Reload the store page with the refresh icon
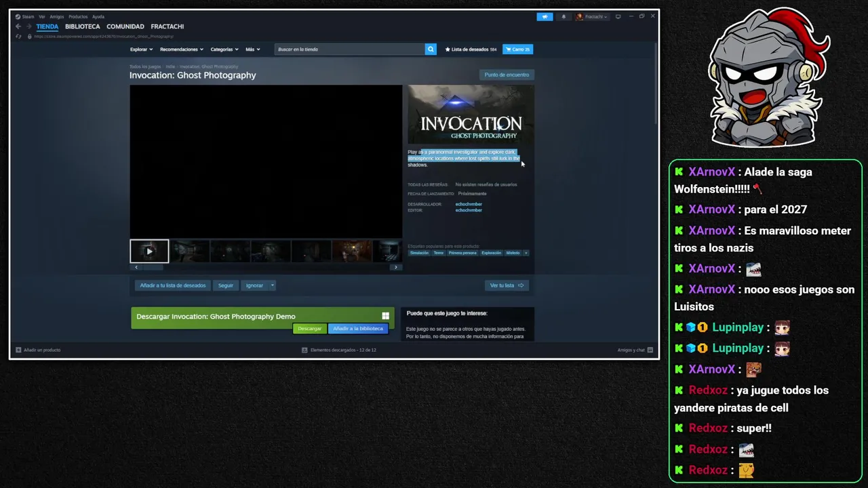This screenshot has width=868, height=488. tap(19, 36)
